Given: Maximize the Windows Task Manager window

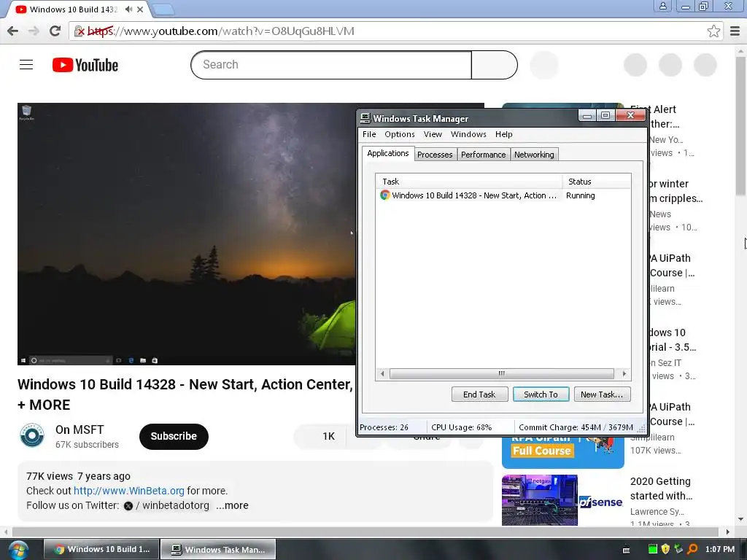Looking at the screenshot, I should coord(605,116).
